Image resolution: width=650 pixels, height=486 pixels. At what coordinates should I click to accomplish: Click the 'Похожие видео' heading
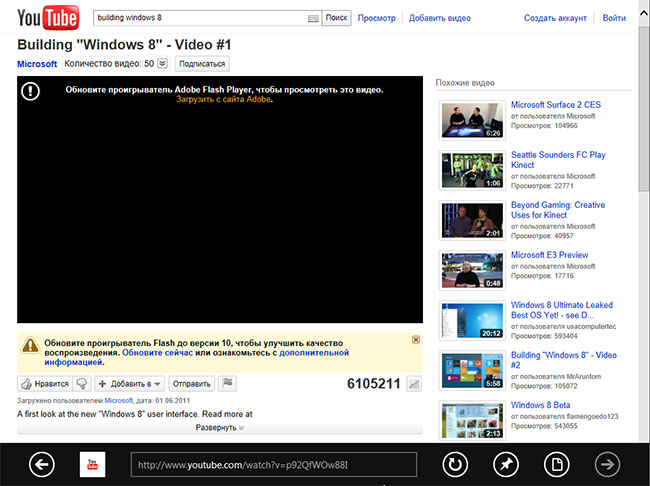[465, 83]
